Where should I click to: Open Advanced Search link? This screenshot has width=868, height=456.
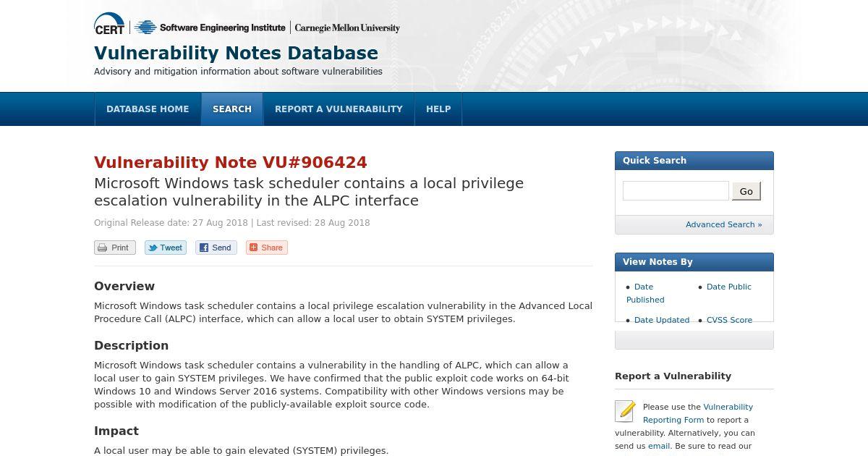point(723,224)
